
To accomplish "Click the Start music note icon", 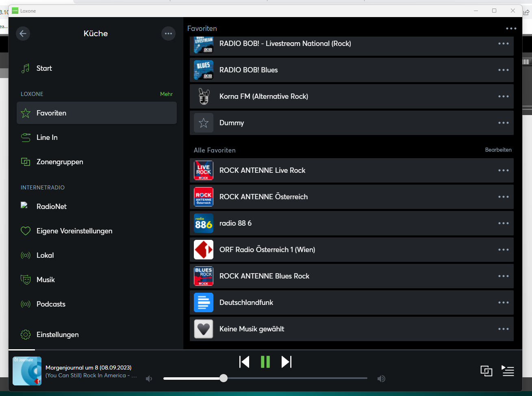I will click(26, 68).
